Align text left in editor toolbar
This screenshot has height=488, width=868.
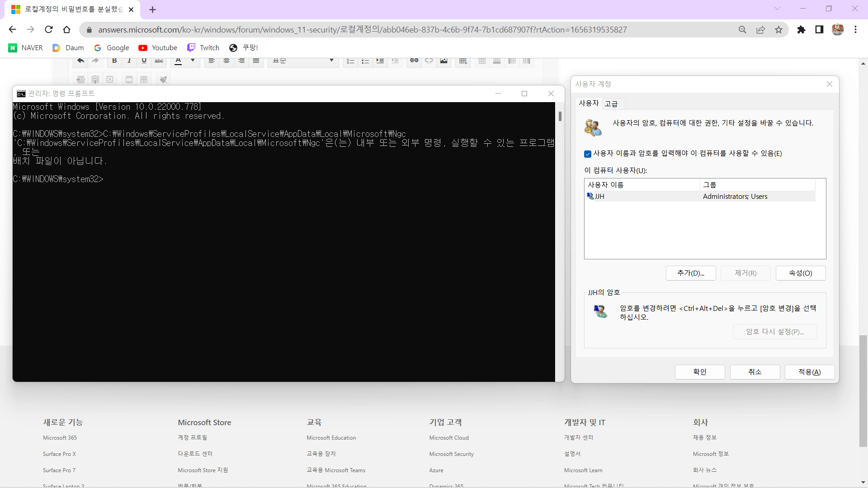tap(212, 61)
